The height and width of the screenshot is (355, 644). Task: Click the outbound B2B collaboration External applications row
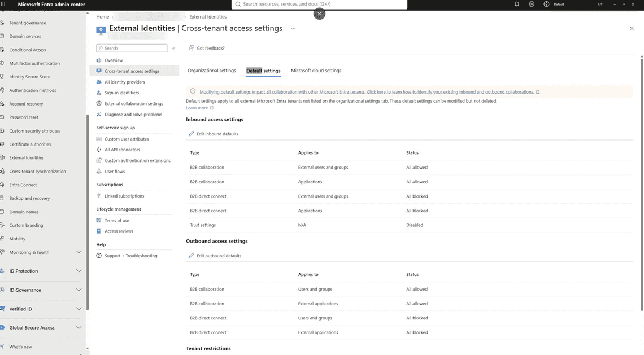410,304
